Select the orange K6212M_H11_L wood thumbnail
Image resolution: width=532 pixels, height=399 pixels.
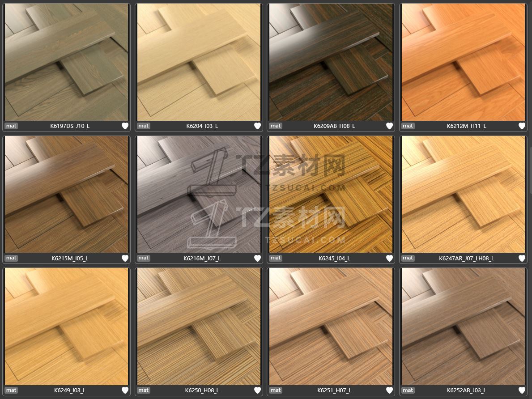click(463, 62)
